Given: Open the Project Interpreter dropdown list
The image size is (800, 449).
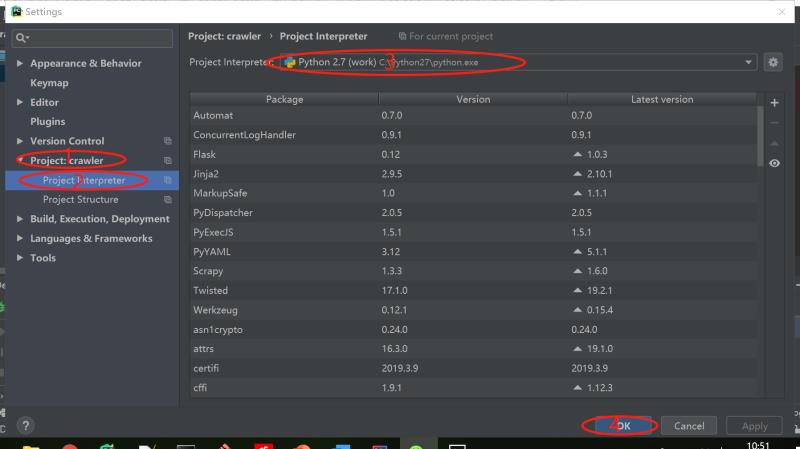Looking at the screenshot, I should coord(748,62).
